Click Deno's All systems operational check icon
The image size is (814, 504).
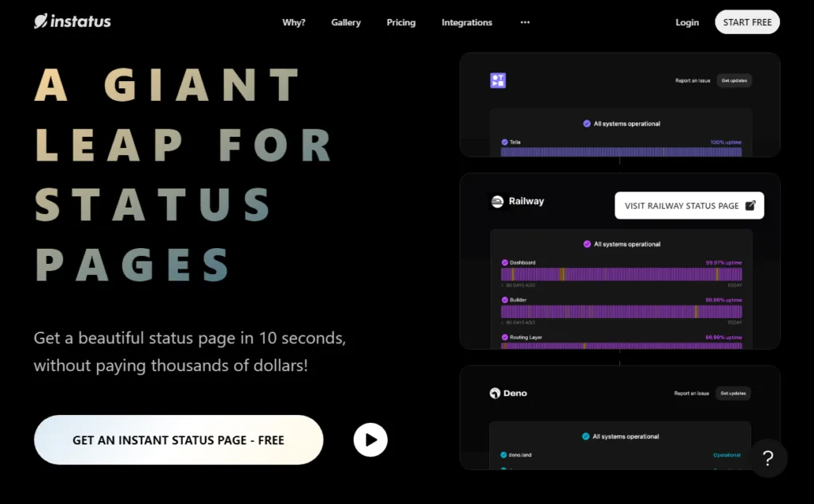pos(586,436)
